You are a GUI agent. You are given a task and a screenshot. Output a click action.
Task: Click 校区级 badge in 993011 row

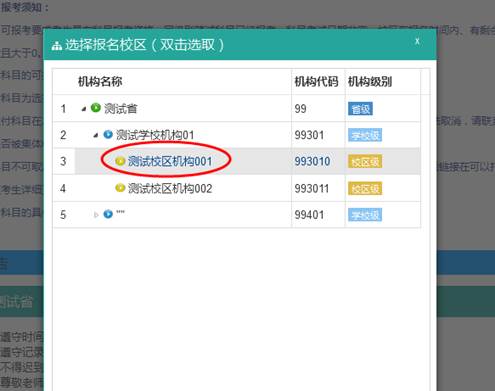coord(365,189)
